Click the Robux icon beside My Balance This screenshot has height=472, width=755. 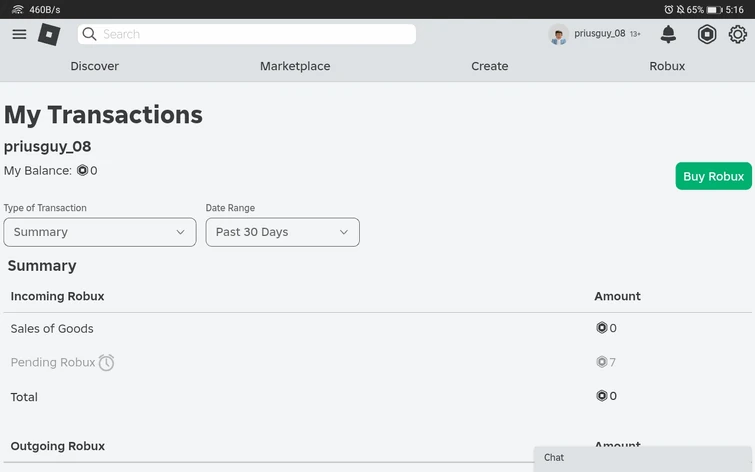(x=82, y=171)
